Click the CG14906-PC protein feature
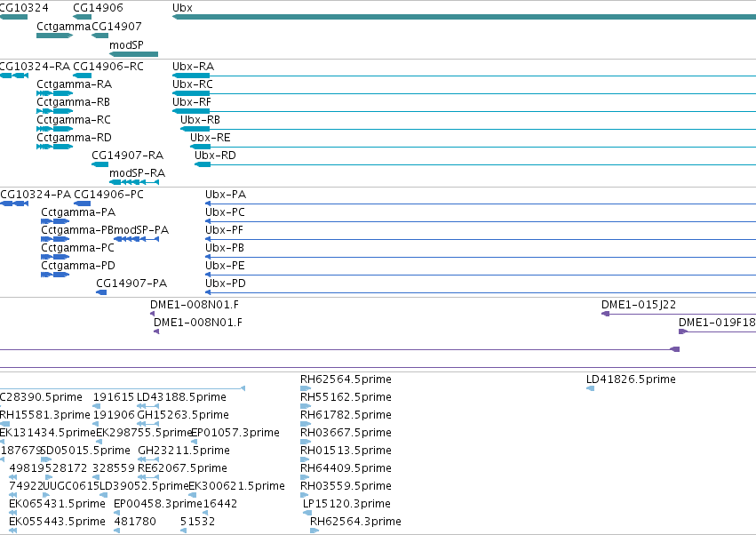The width and height of the screenshot is (756, 535). [x=83, y=204]
